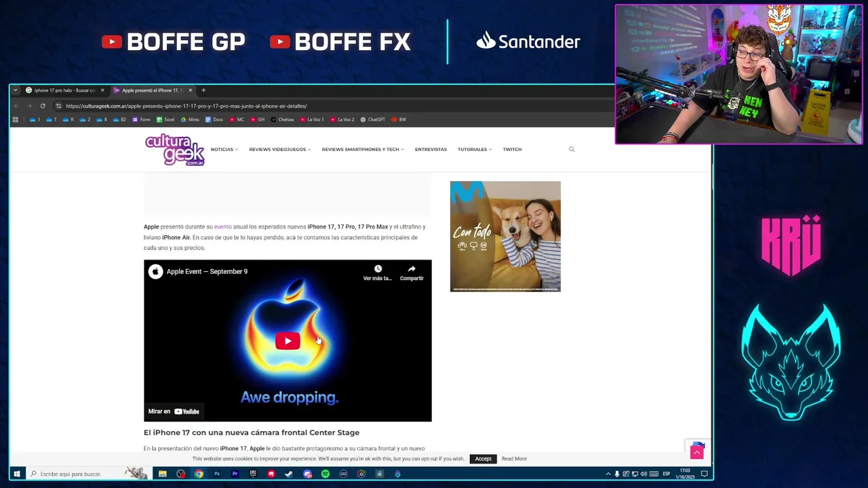Open the Movistar corgi advertisement
The image size is (868, 488).
click(x=505, y=237)
